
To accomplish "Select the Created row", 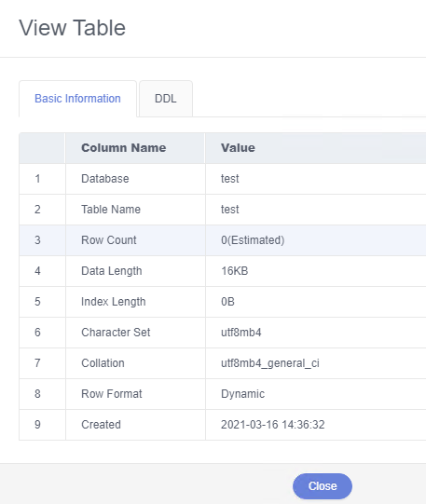I will pos(223,425).
